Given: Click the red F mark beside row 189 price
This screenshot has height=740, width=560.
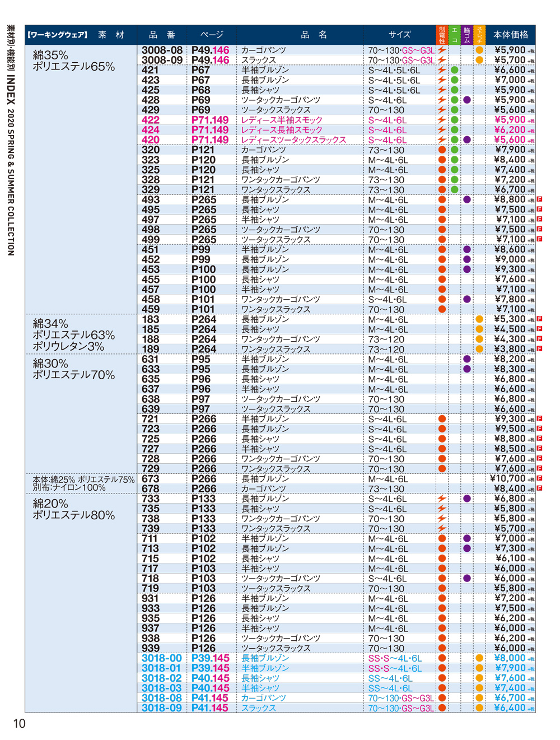Looking at the screenshot, I should coord(540,348).
